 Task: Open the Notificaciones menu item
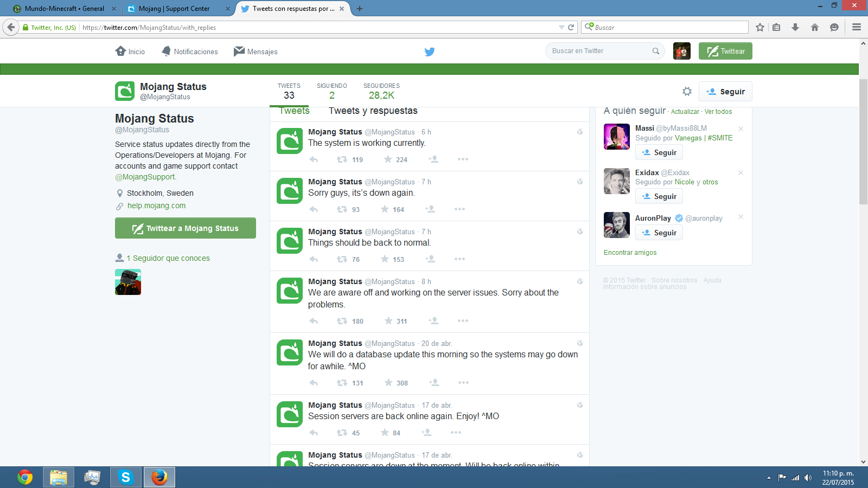(x=190, y=52)
